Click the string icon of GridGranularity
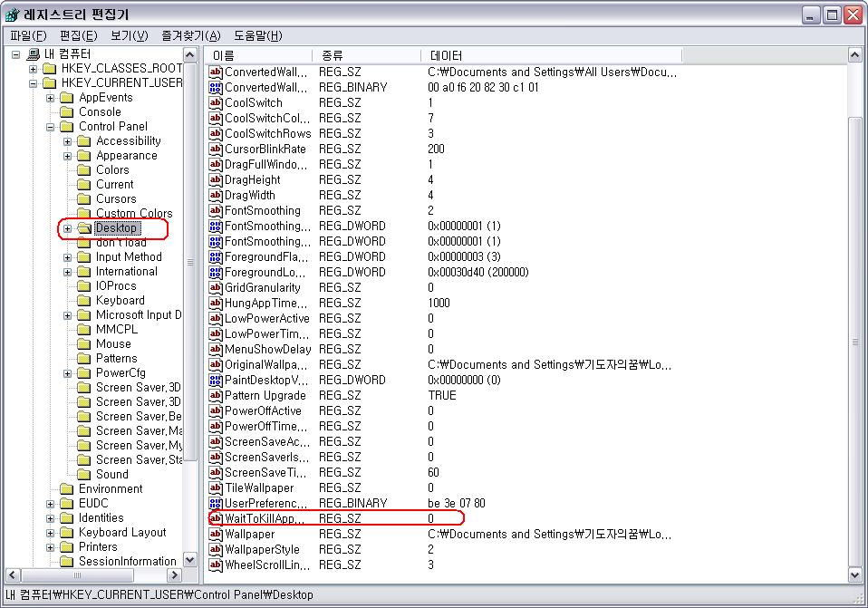 tap(216, 288)
